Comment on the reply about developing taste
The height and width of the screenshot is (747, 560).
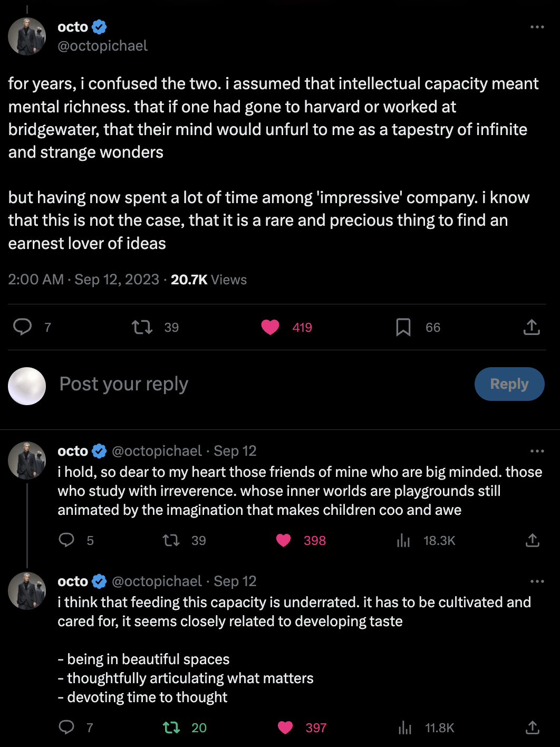click(x=66, y=728)
